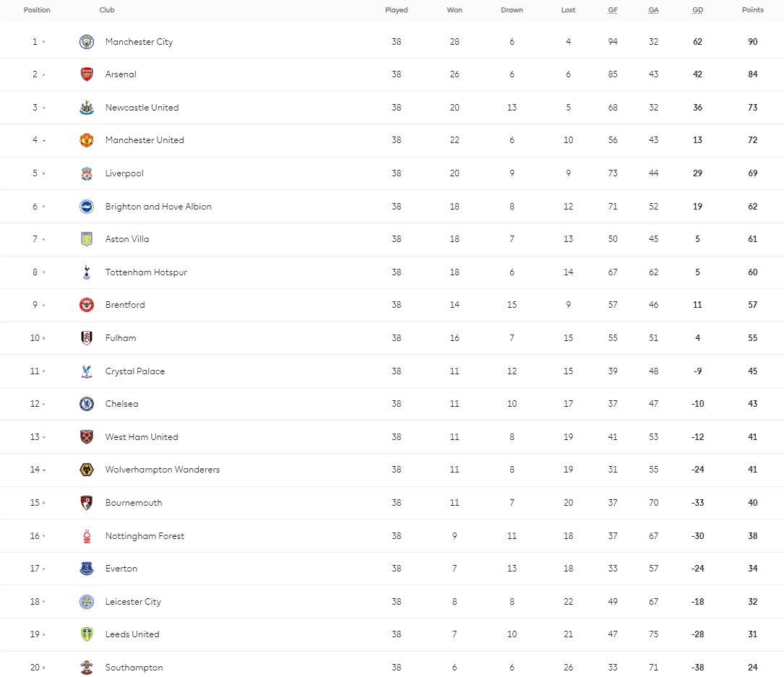Image resolution: width=784 pixels, height=677 pixels.
Task: Open the Nottingham Forest club link
Action: click(x=145, y=536)
